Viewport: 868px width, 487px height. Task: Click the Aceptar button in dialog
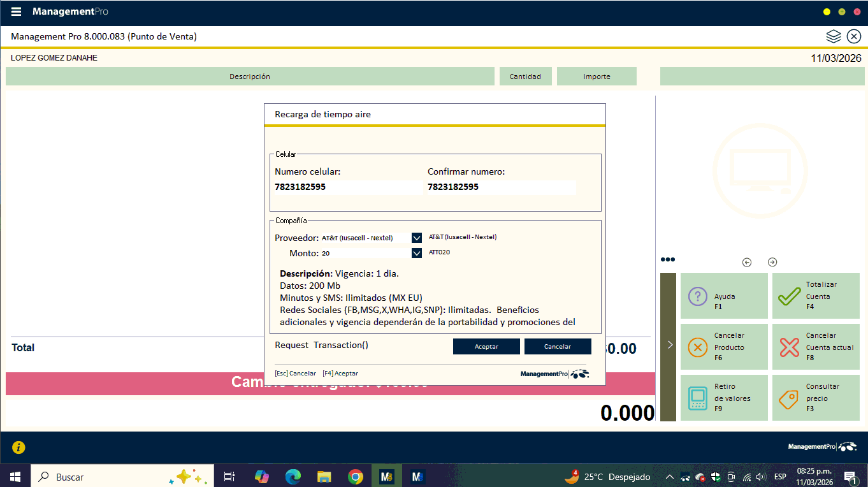487,347
